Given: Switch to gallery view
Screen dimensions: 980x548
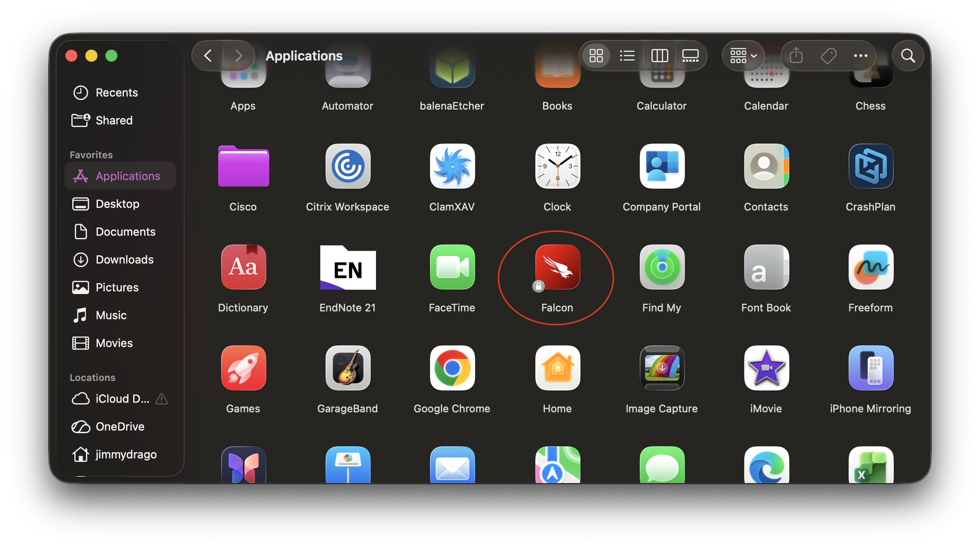Looking at the screenshot, I should (x=690, y=56).
